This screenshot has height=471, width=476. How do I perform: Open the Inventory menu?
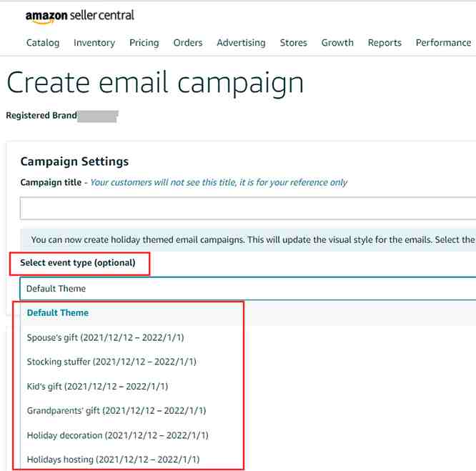(x=94, y=43)
